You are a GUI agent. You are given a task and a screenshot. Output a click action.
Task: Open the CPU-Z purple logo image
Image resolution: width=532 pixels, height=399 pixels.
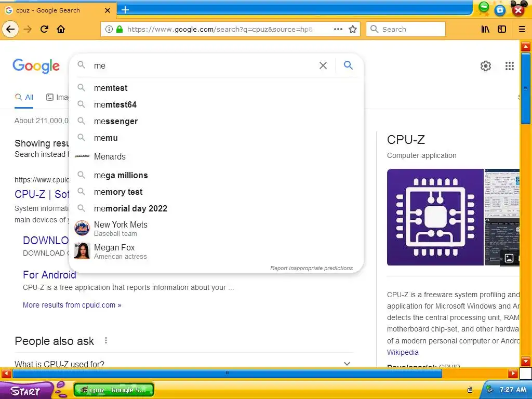click(x=435, y=217)
